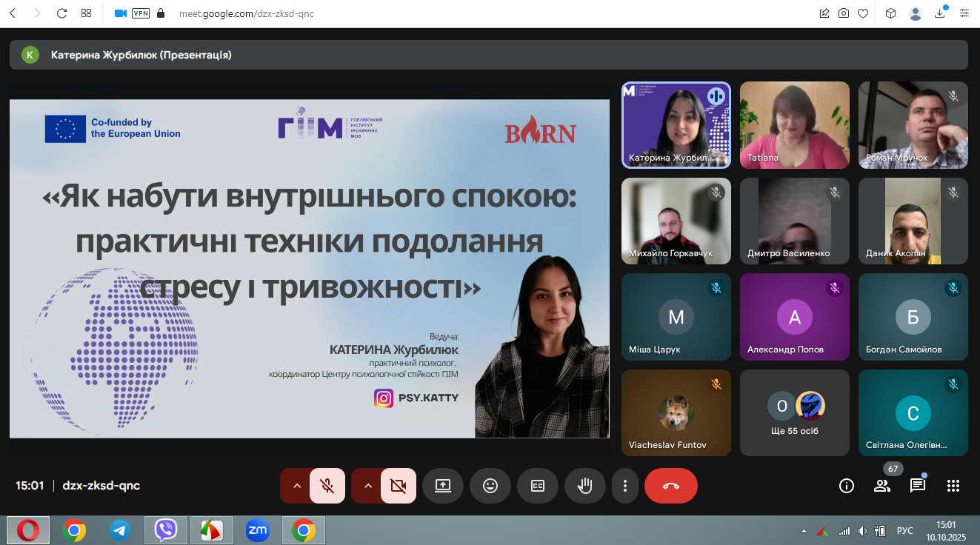Leave call with red hang-up button
Image resolution: width=980 pixels, height=545 pixels.
tap(670, 486)
